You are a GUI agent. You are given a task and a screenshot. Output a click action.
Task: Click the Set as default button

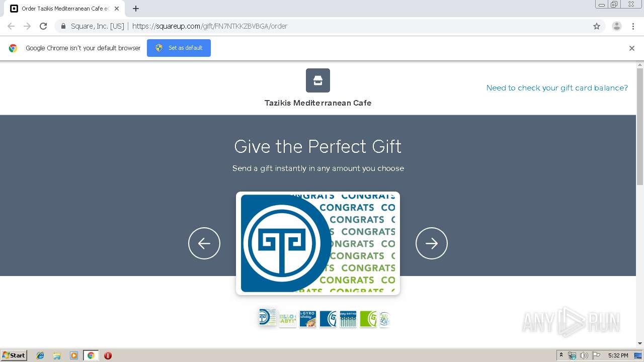click(x=179, y=48)
